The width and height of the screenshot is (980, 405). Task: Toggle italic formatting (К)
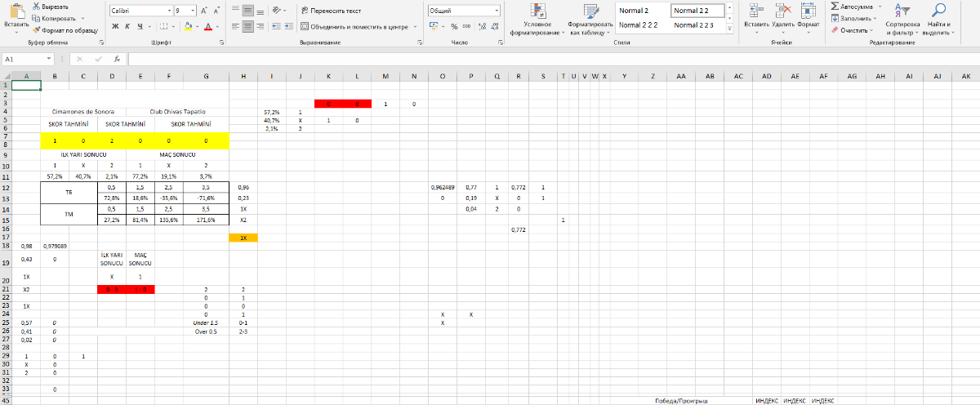[128, 26]
